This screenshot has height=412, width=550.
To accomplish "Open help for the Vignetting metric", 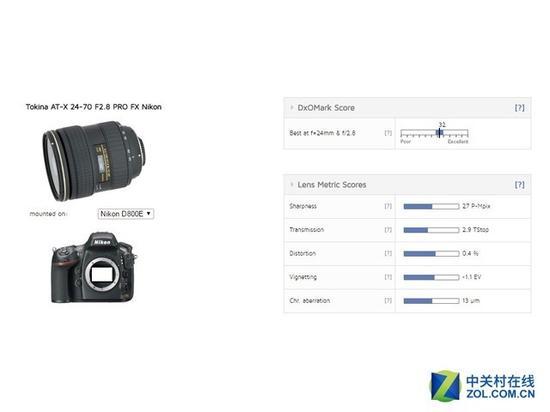I will point(388,277).
